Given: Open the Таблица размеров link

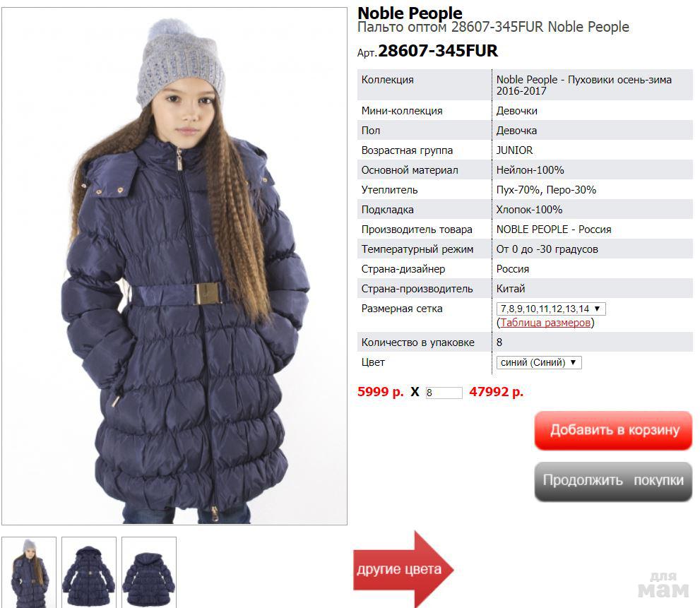Looking at the screenshot, I should click(545, 323).
